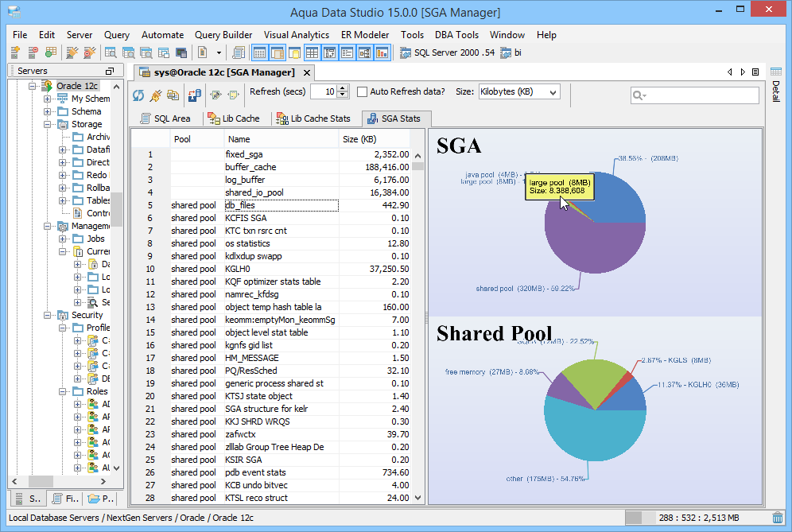Sort by the Pool column header
792x532 pixels.
(x=197, y=139)
